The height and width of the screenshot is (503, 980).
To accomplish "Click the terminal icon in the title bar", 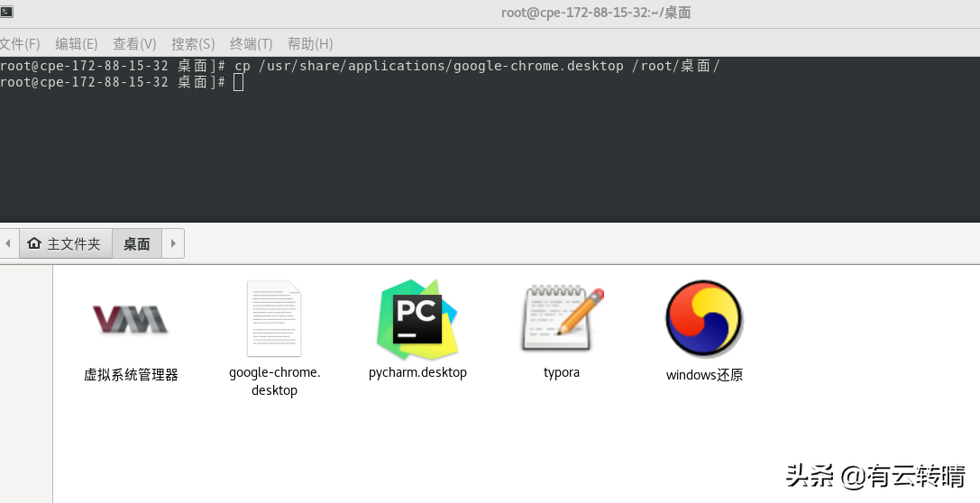I will [5, 12].
